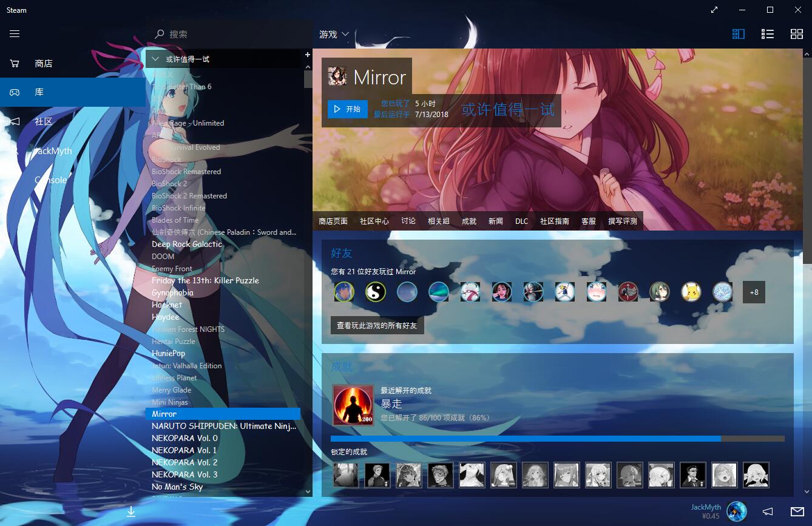The height and width of the screenshot is (526, 812).
Task: Switch to list view layout icon
Action: click(768, 34)
